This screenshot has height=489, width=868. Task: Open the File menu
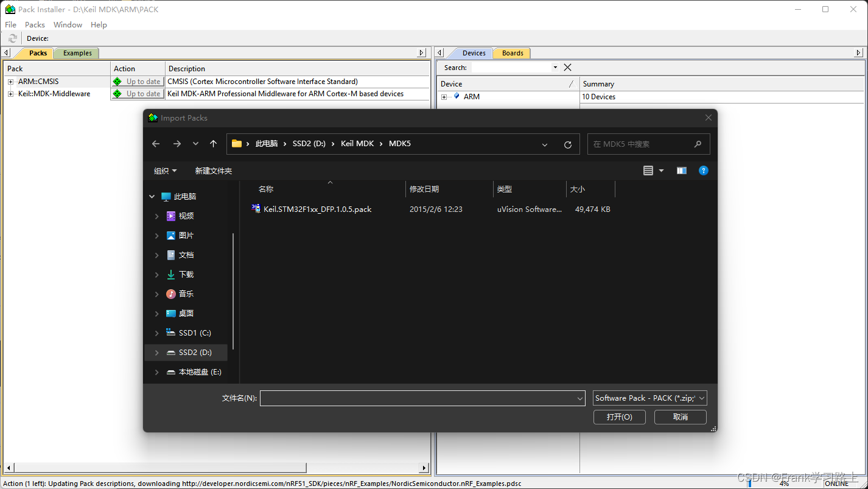(10, 25)
